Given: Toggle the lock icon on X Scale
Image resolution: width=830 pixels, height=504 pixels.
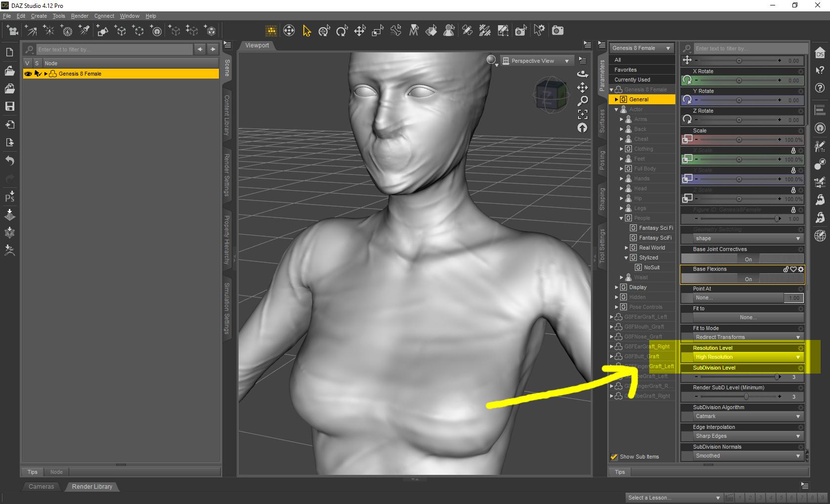Looking at the screenshot, I should 793,151.
